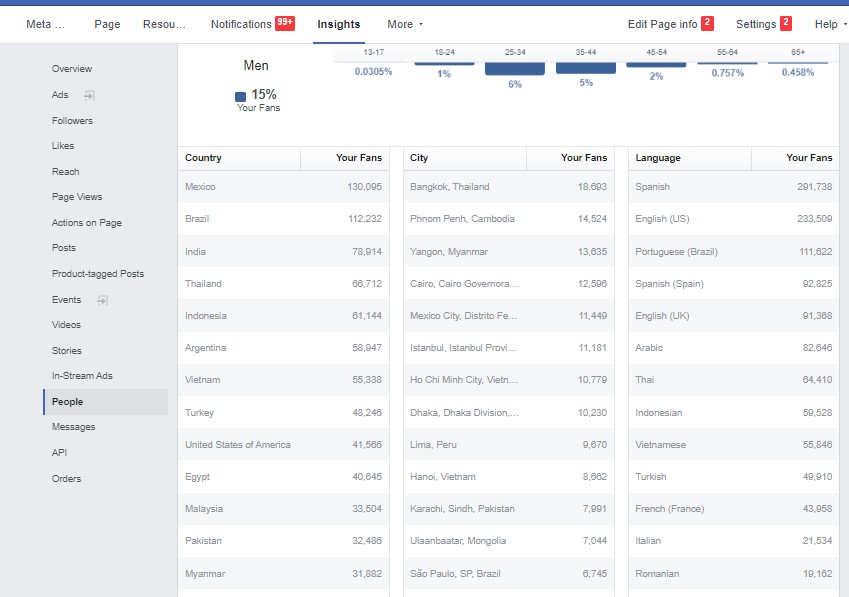Click the Ulaanbaatar, Mongolia city row
The image size is (849, 597).
pos(508,541)
